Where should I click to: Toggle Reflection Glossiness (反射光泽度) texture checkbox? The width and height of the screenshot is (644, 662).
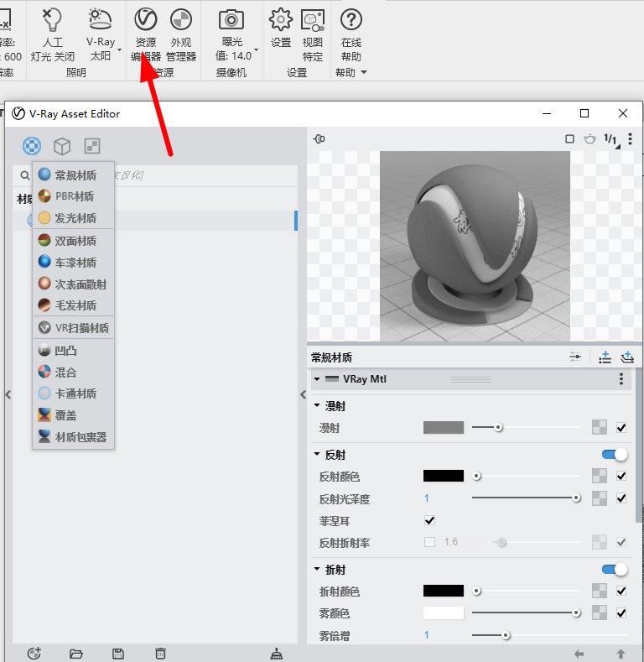(x=621, y=498)
